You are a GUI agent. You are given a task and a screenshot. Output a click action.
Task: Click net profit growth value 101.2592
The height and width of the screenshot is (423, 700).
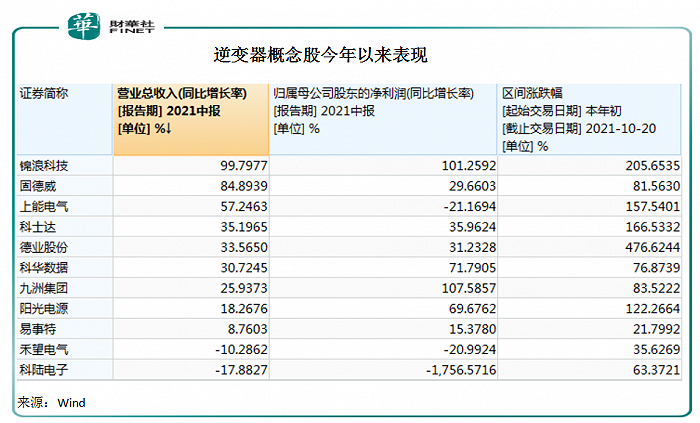point(469,166)
